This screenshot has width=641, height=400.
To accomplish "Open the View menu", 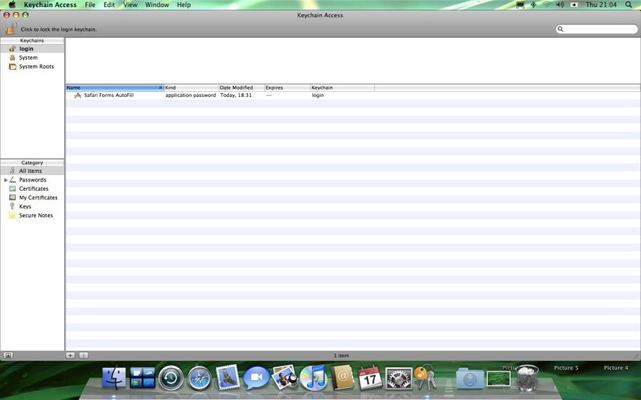I will [x=130, y=4].
